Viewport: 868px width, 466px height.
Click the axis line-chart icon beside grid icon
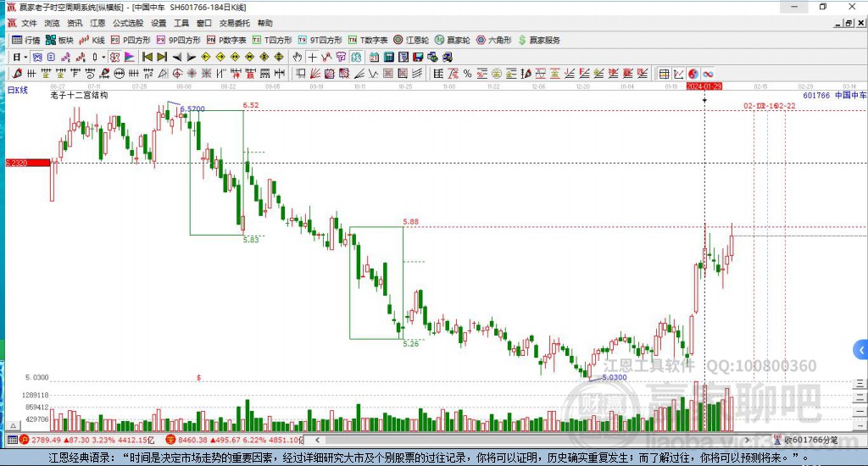(x=679, y=74)
